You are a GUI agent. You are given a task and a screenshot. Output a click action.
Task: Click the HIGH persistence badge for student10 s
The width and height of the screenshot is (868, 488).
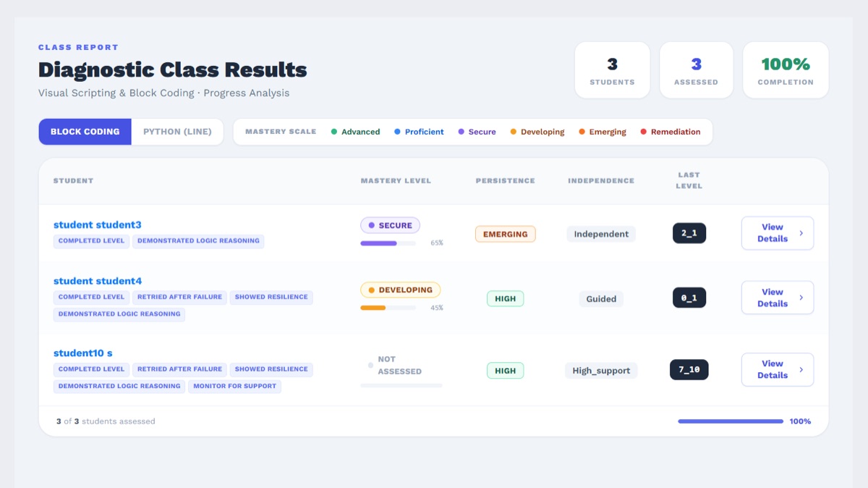(506, 371)
